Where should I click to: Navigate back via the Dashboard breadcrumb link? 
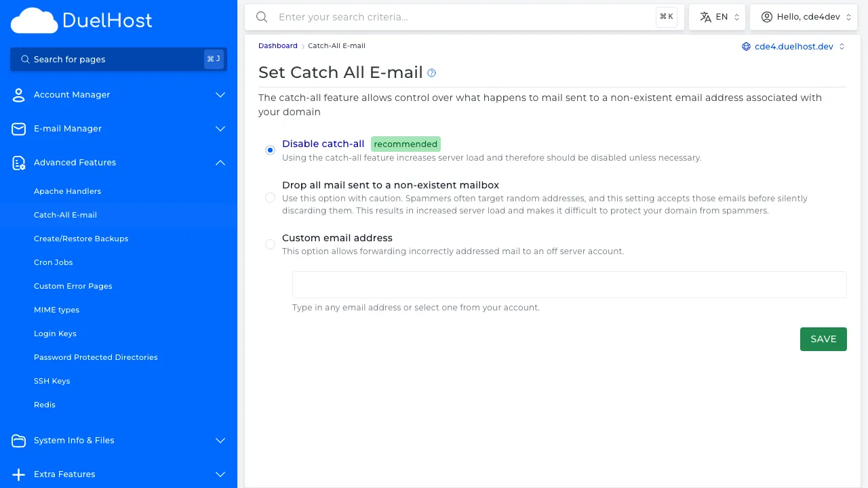pyautogui.click(x=277, y=45)
